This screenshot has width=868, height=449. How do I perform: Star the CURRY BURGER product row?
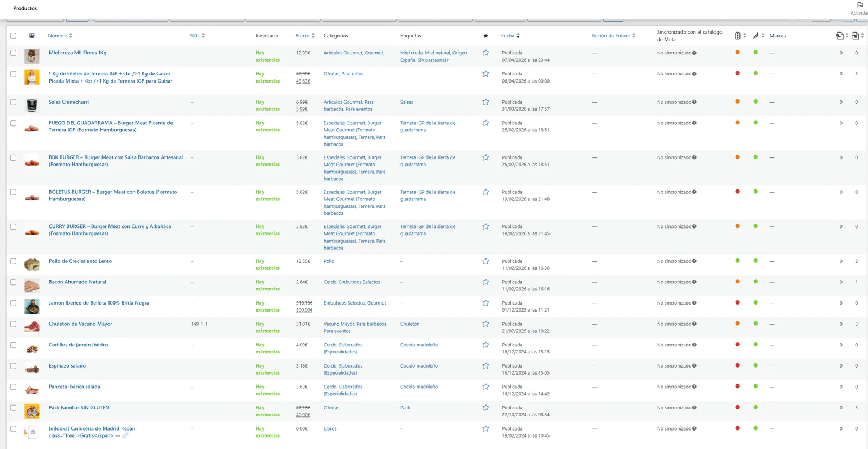486,226
